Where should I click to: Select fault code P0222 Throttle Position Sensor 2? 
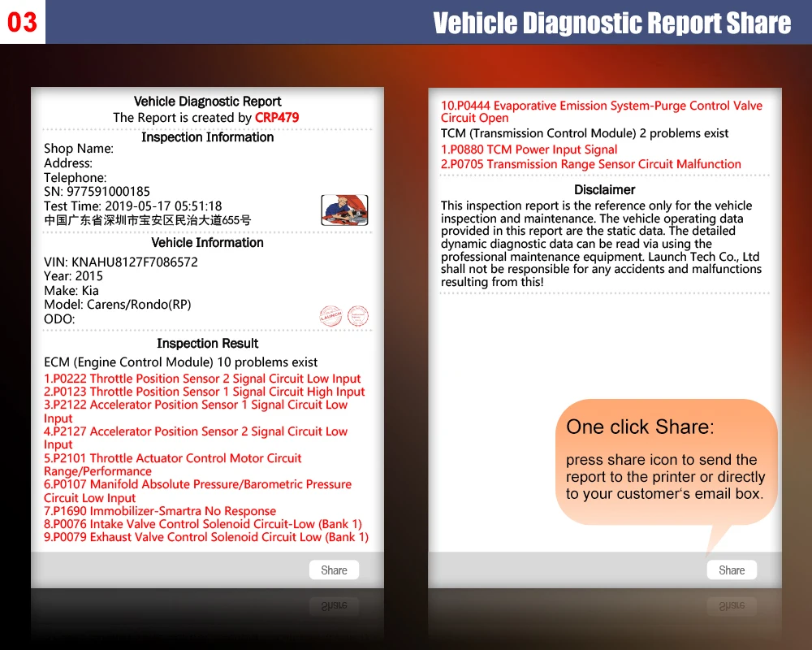coord(202,379)
